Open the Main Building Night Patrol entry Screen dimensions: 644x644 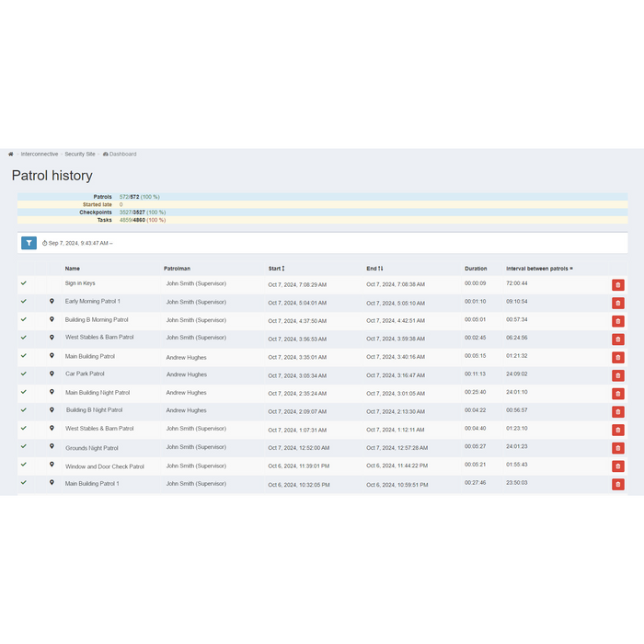click(98, 393)
